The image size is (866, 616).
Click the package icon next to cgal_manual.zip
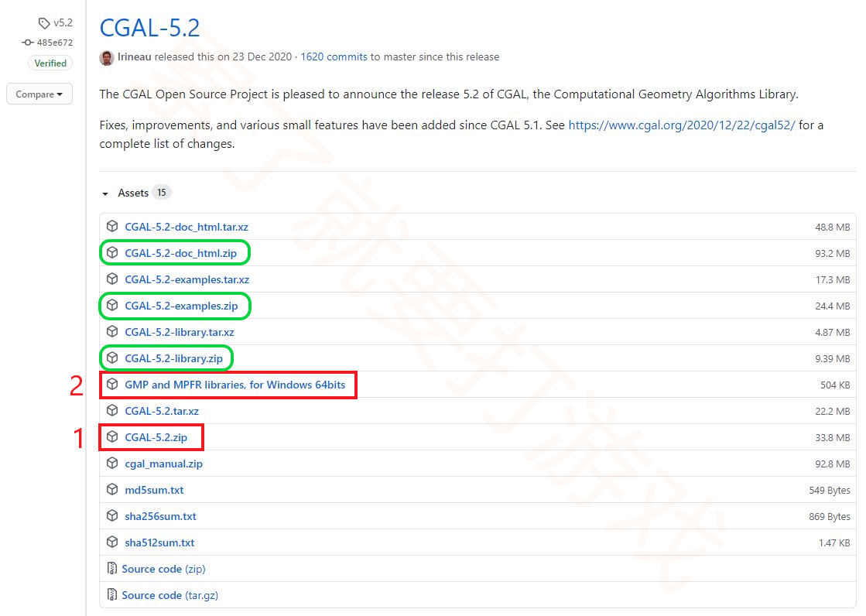(x=112, y=463)
